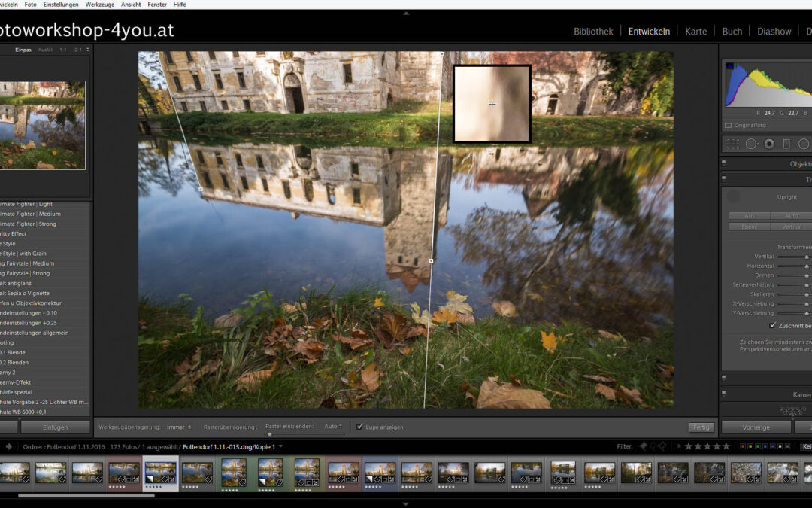Go to the Karte module
The height and width of the screenshot is (508, 812).
click(696, 32)
